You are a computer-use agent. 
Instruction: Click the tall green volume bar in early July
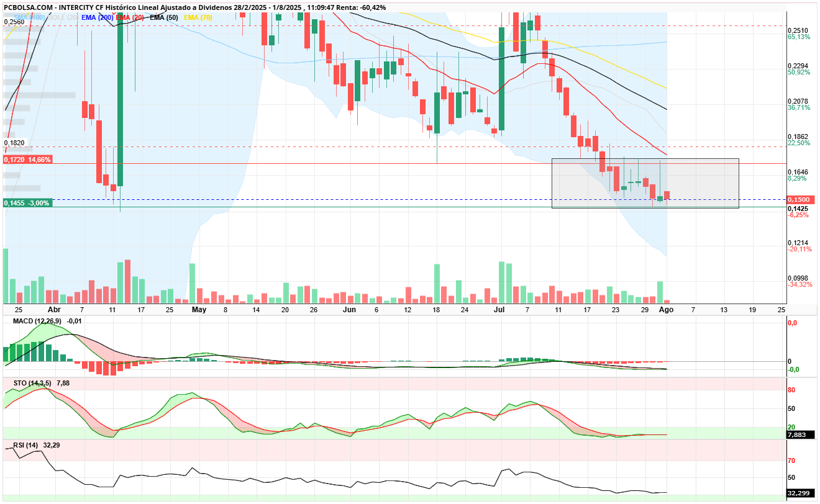[501, 282]
